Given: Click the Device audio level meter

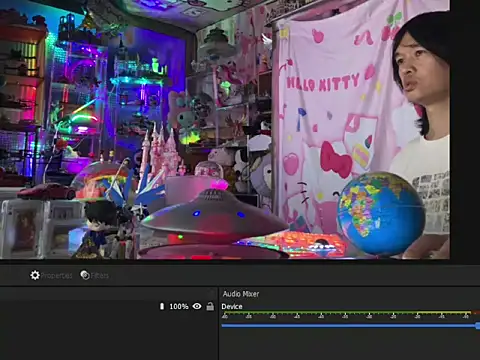Looking at the screenshot, I should point(350,313).
